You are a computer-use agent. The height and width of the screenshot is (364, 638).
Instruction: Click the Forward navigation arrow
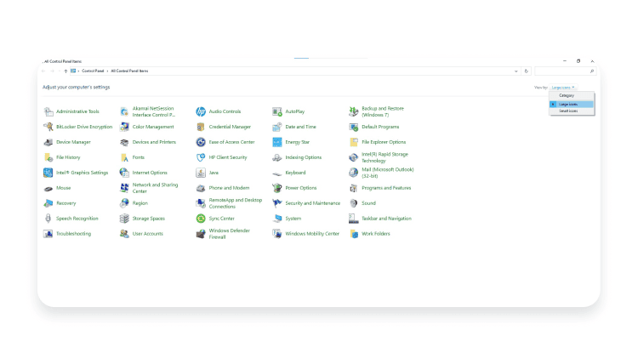[52, 71]
